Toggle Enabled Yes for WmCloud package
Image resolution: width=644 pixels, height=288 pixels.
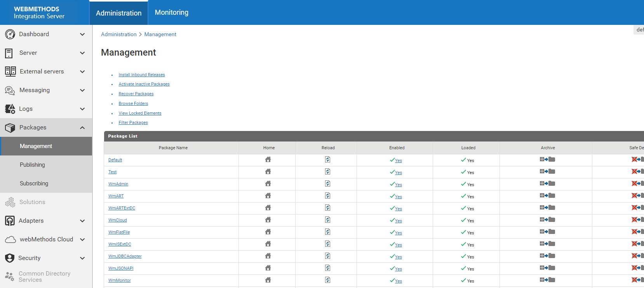[x=399, y=221]
